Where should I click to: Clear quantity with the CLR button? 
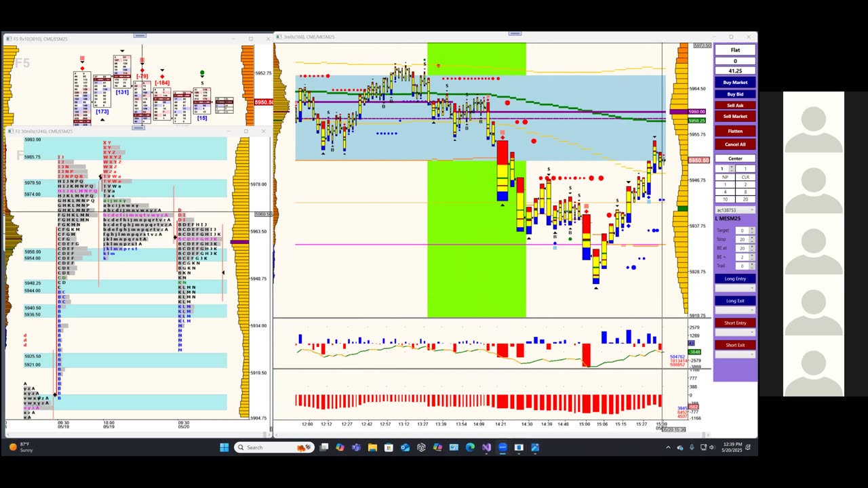pyautogui.click(x=745, y=177)
